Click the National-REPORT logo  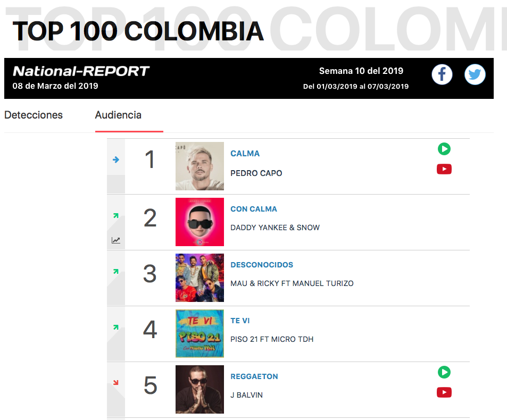[x=81, y=71]
